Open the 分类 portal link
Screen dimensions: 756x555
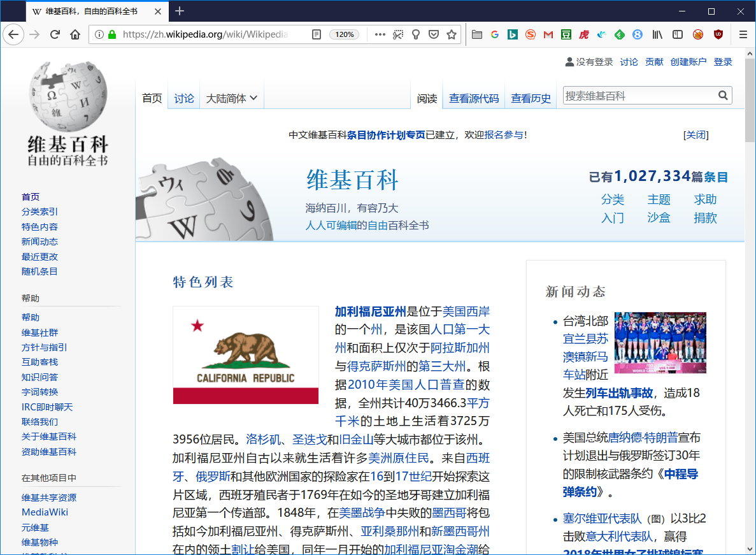click(613, 199)
